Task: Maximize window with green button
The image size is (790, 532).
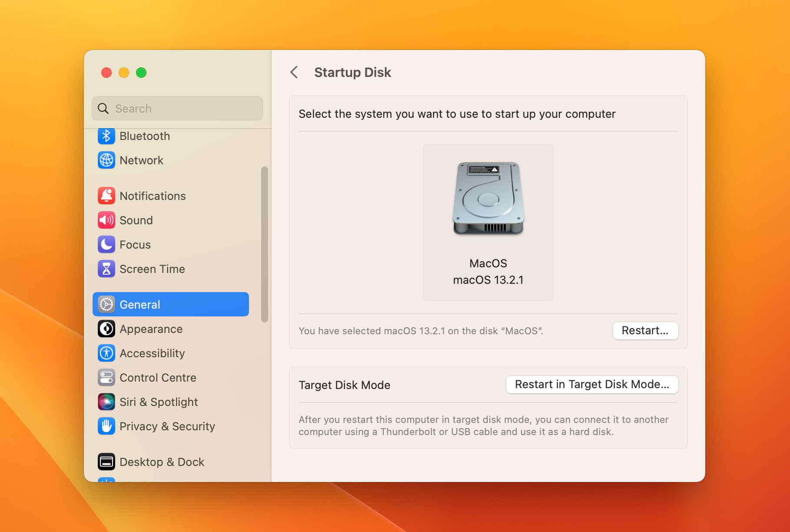Action: point(141,73)
